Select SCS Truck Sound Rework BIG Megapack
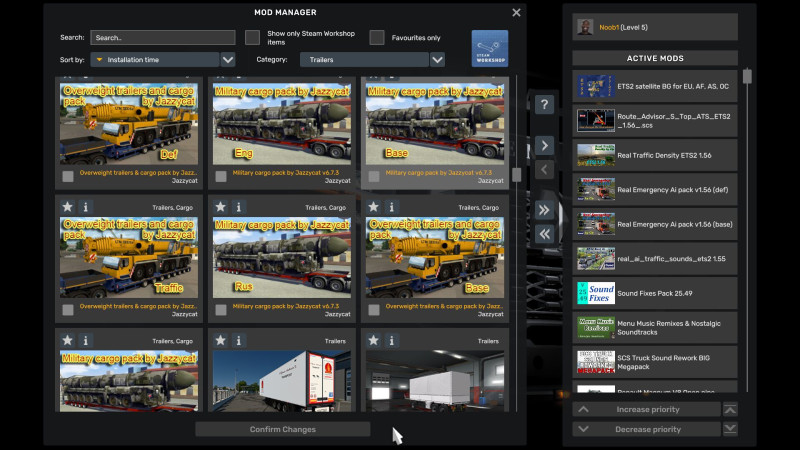This screenshot has width=800, height=450. point(655,362)
